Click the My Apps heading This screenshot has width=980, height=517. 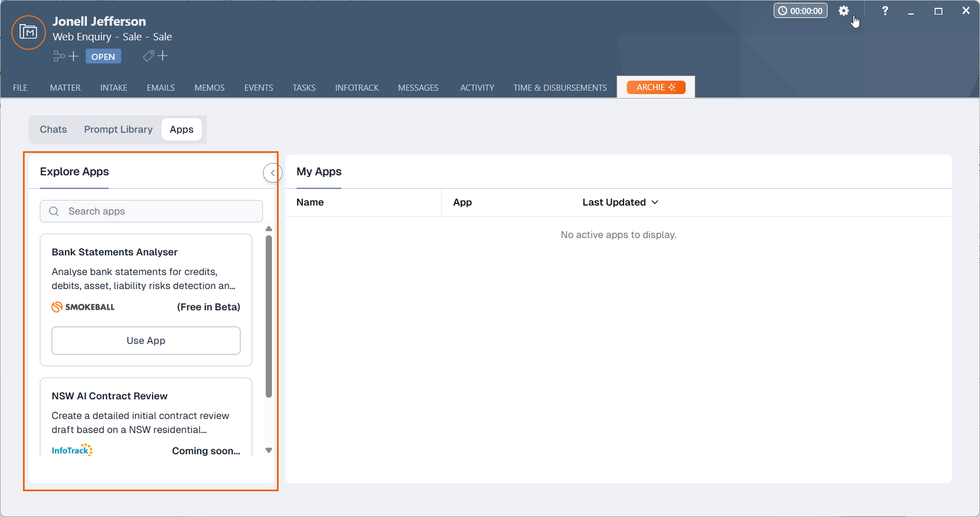319,171
